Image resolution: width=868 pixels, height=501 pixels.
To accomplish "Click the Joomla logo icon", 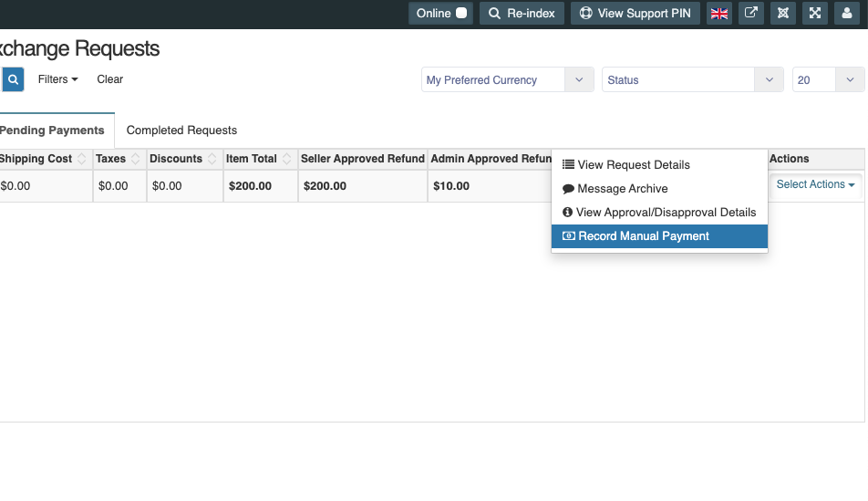I will pos(782,14).
